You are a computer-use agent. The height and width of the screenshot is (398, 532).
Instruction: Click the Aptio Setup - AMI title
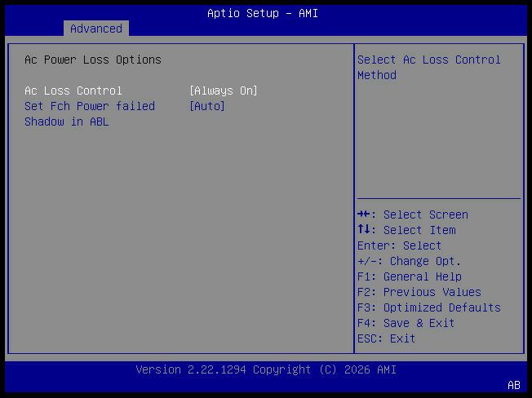click(263, 13)
